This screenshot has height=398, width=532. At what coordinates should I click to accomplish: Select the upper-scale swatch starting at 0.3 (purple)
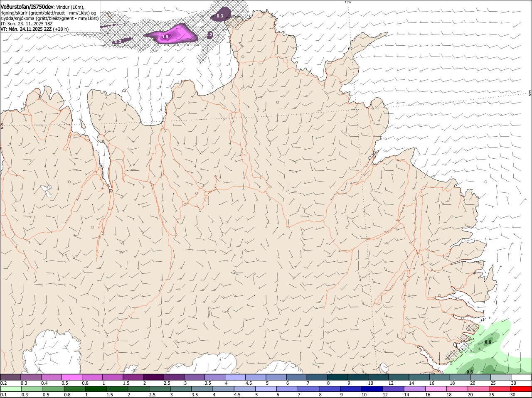[31, 377]
